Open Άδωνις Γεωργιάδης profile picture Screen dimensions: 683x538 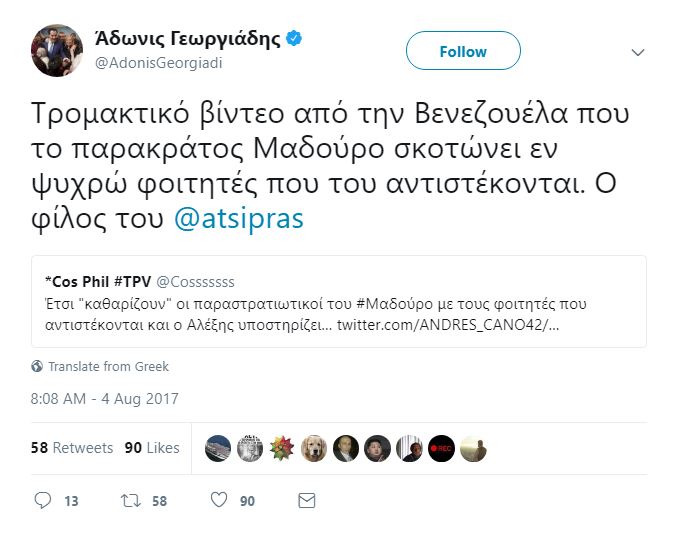pyautogui.click(x=57, y=51)
